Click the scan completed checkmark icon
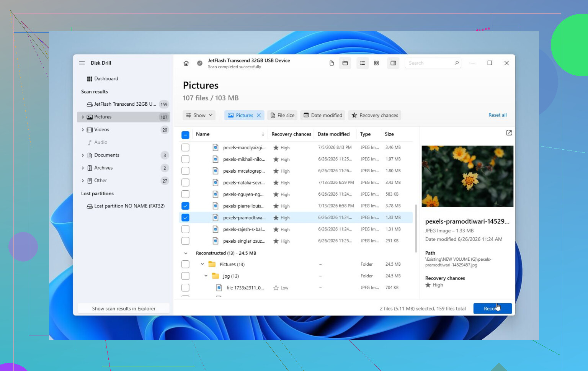 point(200,63)
